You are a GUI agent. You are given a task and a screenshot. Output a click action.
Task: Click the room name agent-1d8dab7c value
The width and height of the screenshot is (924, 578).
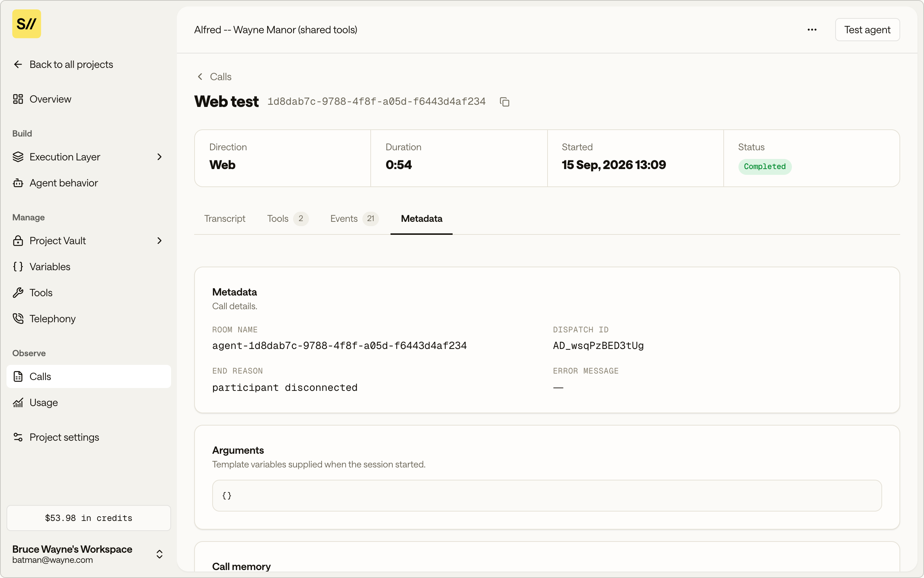click(x=339, y=346)
